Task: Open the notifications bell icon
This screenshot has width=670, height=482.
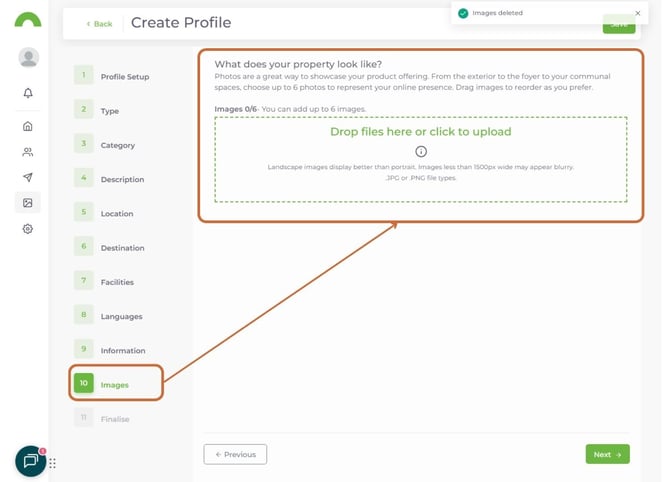Action: pyautogui.click(x=28, y=93)
